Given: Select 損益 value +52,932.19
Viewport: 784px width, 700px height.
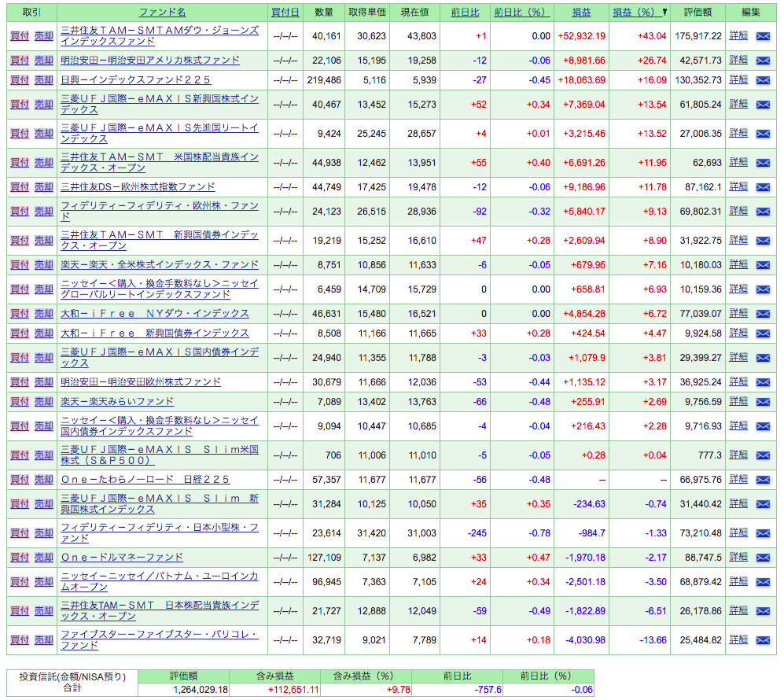Looking at the screenshot, I should [581, 36].
